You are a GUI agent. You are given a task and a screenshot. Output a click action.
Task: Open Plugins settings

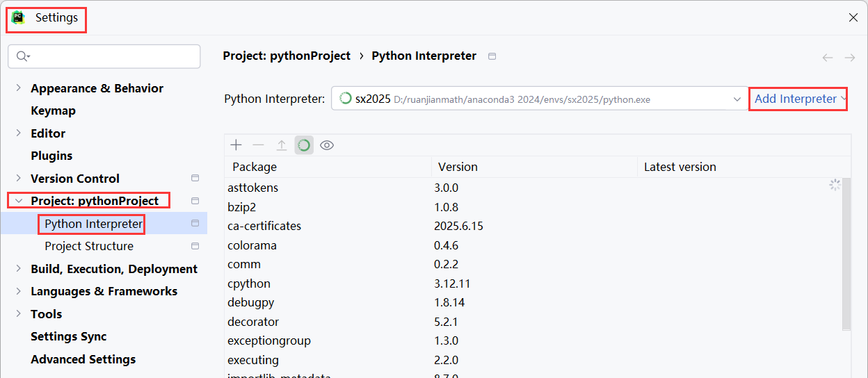(51, 156)
